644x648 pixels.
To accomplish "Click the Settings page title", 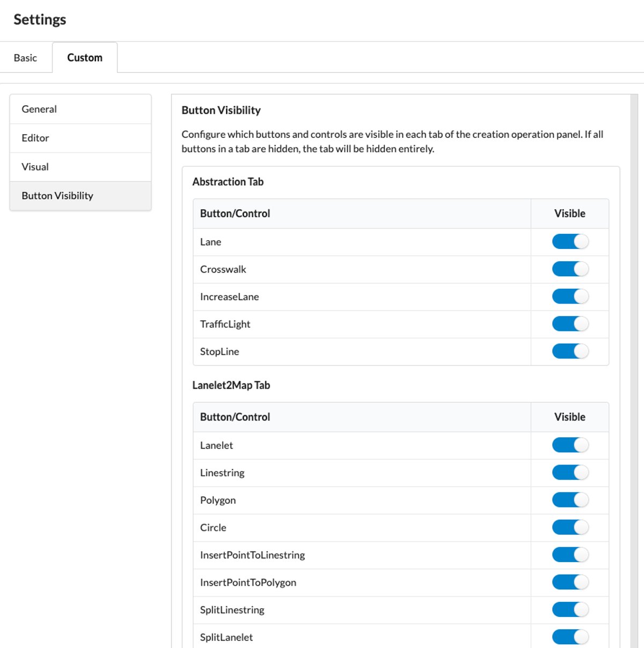I will tap(40, 19).
